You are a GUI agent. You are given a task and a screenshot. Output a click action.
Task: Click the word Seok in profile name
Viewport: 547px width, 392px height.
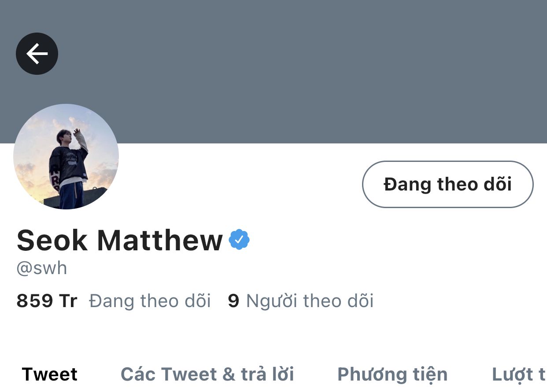[x=52, y=240]
